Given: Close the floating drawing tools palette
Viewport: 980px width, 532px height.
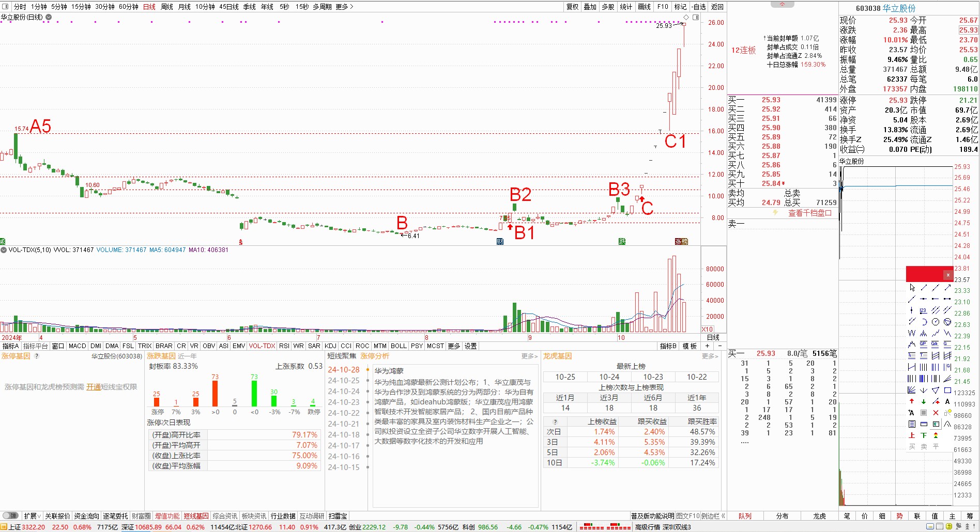Looking at the screenshot, I should (948, 275).
